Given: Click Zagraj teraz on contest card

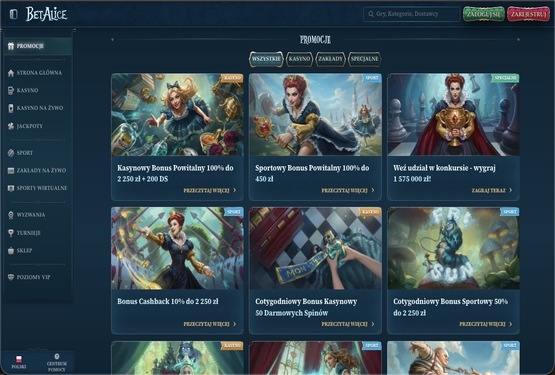Looking at the screenshot, I should click(492, 191).
